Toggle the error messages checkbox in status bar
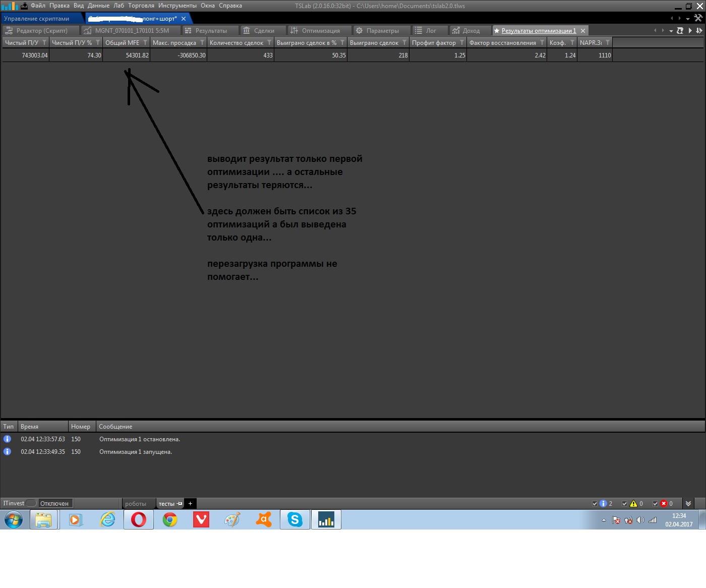Viewport: 706px width, 588px height. click(656, 504)
